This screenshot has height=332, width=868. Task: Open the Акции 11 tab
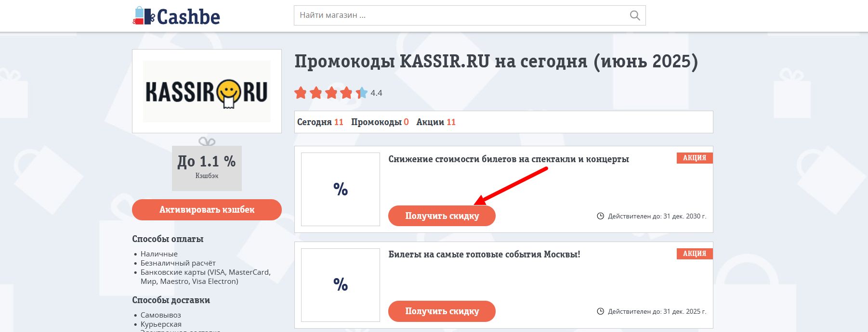[436, 122]
